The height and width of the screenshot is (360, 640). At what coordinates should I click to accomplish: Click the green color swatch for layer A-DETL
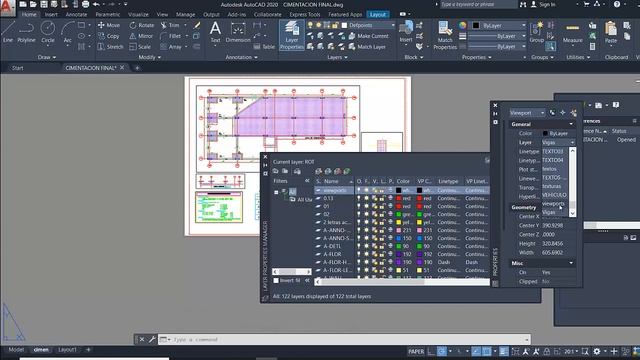(x=399, y=246)
